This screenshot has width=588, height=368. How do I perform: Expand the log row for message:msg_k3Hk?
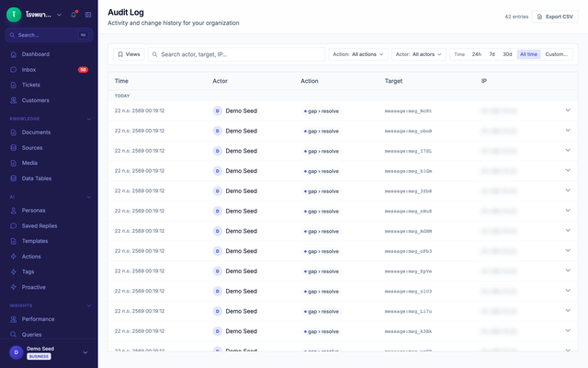tap(568, 331)
